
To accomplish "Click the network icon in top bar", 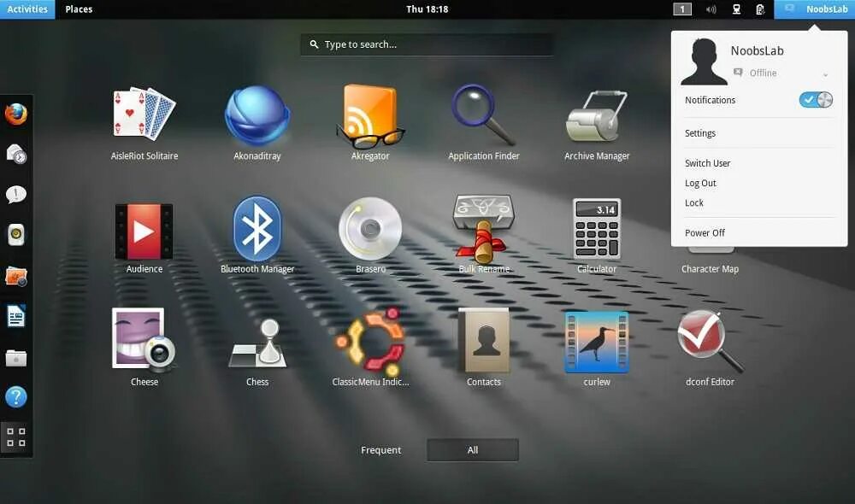I will coord(736,9).
